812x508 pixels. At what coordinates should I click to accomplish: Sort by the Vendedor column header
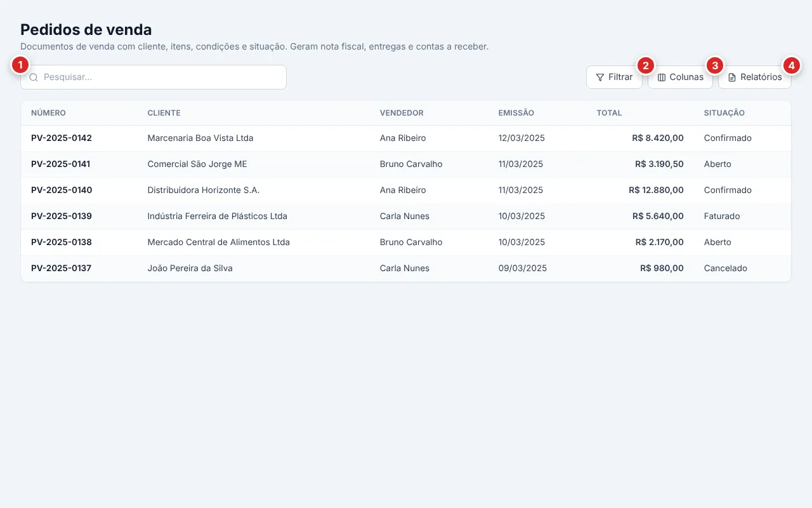pyautogui.click(x=402, y=113)
